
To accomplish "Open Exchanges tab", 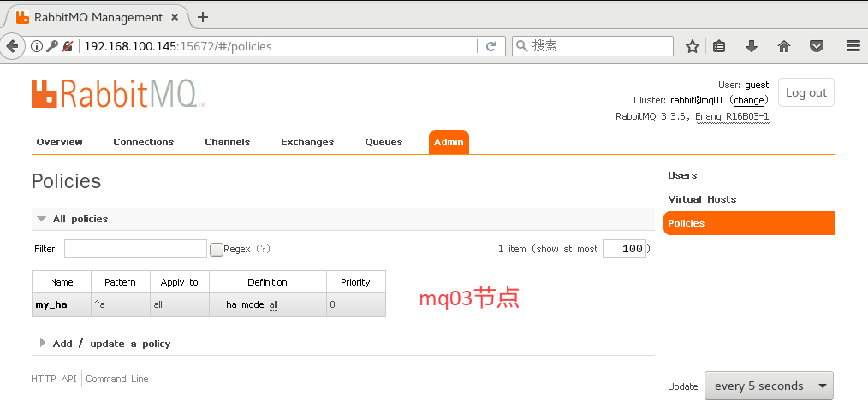I will click(x=307, y=142).
